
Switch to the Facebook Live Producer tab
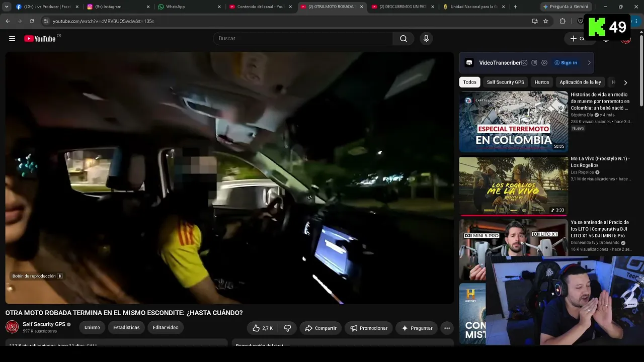[47, 7]
